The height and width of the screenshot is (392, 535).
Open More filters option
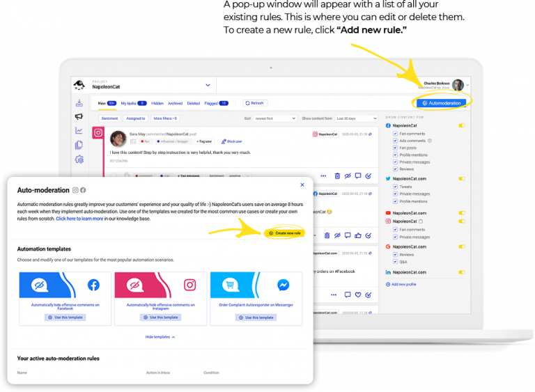(x=165, y=118)
